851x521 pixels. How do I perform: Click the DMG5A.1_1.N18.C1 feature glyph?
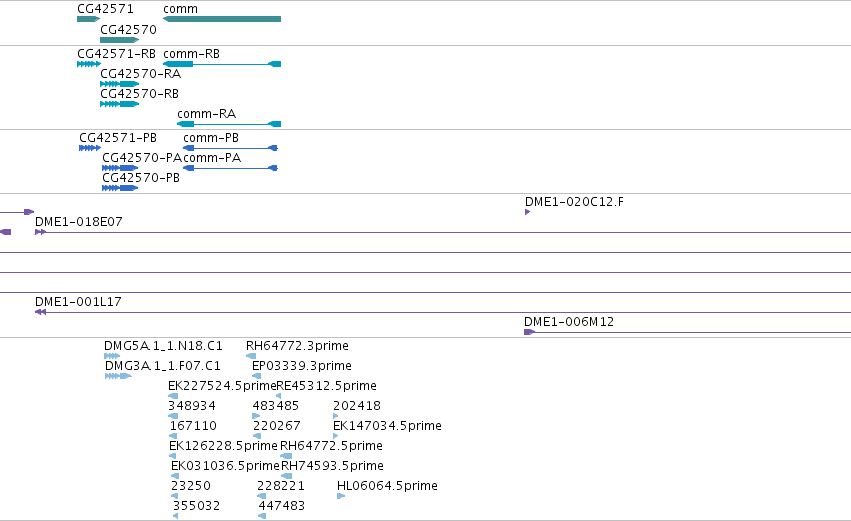pos(112,356)
